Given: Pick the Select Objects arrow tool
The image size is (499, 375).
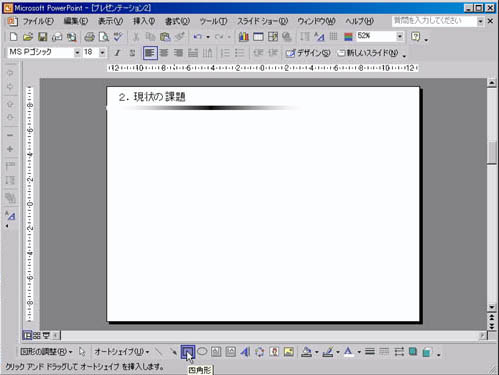Looking at the screenshot, I should [x=82, y=352].
